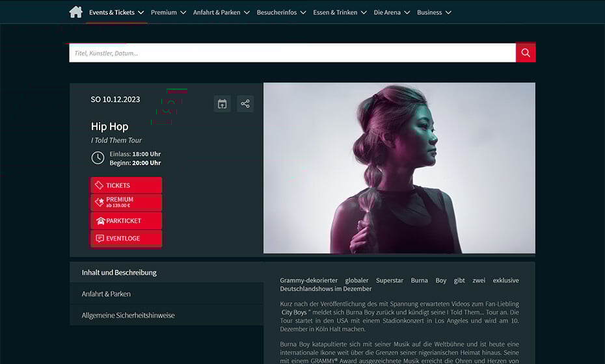Click the artist photo
This screenshot has height=364, width=605.
tap(399, 168)
